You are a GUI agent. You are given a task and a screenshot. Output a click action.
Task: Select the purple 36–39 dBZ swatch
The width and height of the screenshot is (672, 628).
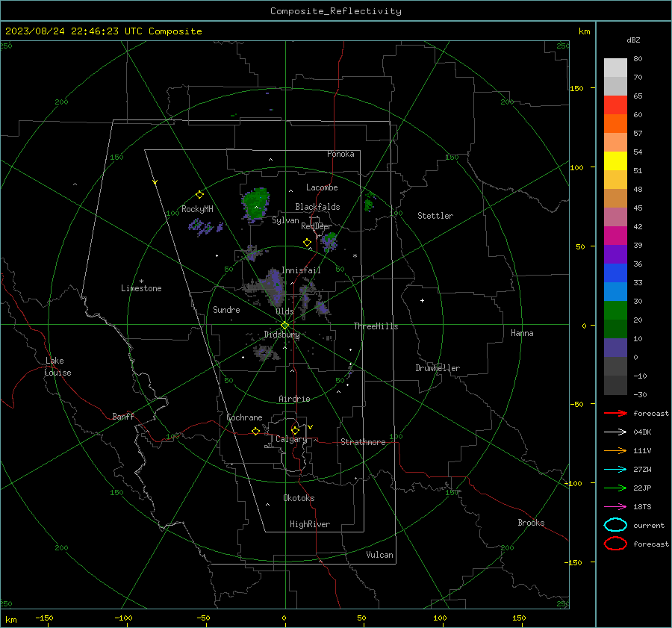coord(615,255)
